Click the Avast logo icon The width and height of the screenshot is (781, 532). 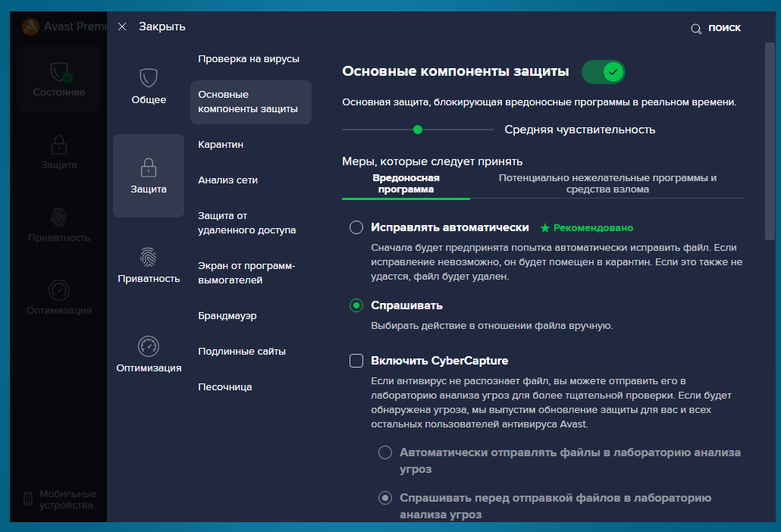pyautogui.click(x=31, y=27)
